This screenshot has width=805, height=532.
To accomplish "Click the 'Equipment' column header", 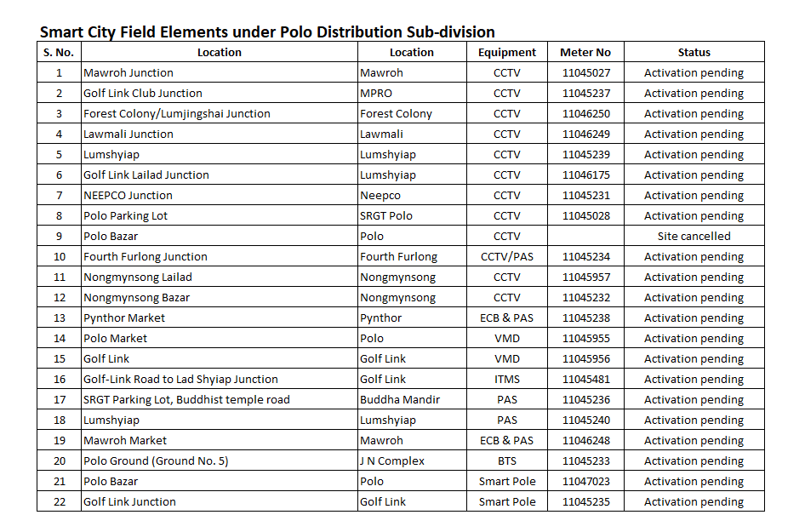I will click(x=506, y=52).
